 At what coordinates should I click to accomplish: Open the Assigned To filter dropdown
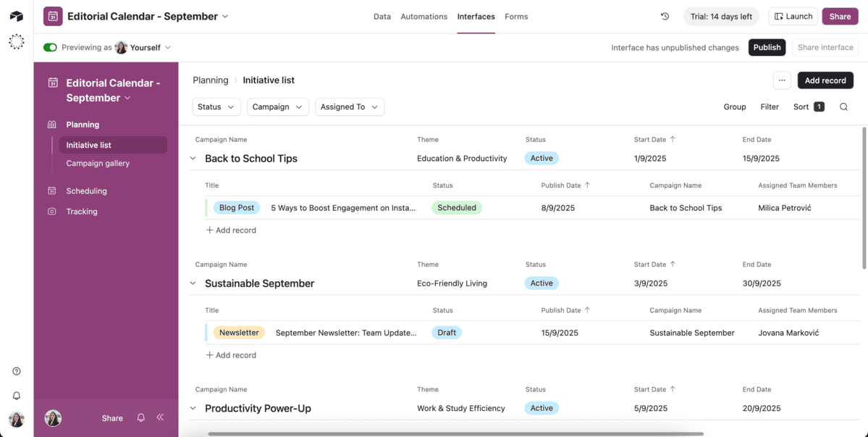[349, 107]
